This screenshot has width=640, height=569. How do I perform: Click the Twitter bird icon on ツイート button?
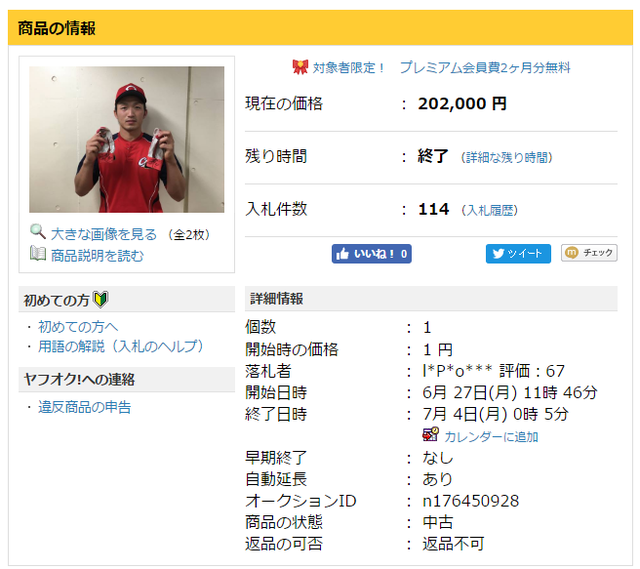[x=498, y=253]
